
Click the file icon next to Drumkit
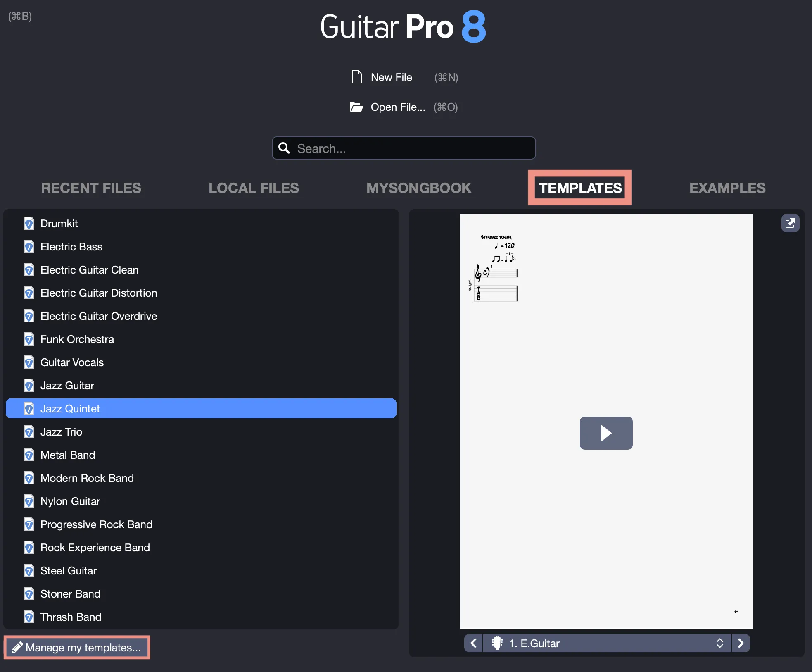click(x=29, y=224)
